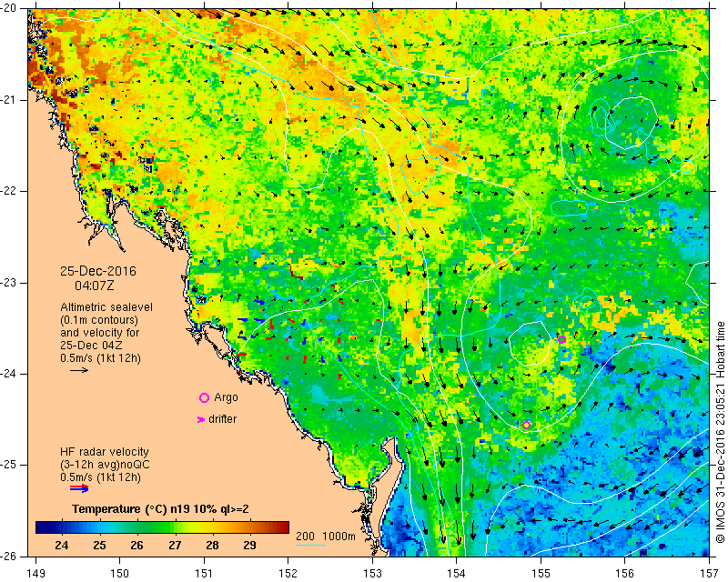Click longitude axis label '157'
The width and height of the screenshot is (728, 582).
(710, 574)
